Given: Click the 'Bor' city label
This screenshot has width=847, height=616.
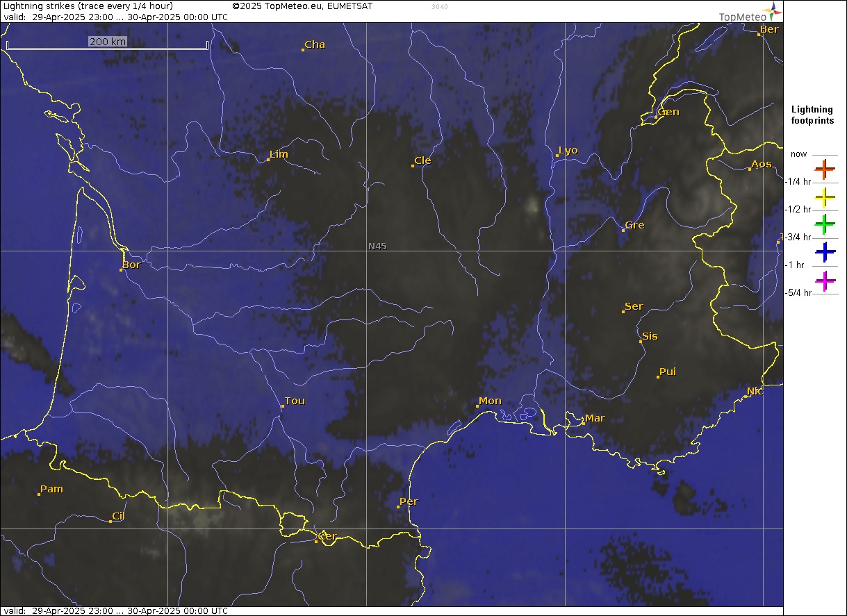Looking at the screenshot, I should [131, 265].
